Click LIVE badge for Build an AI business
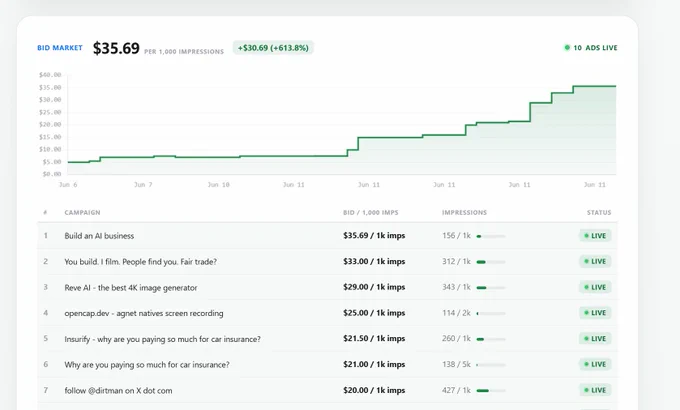This screenshot has width=680, height=410. [595, 236]
